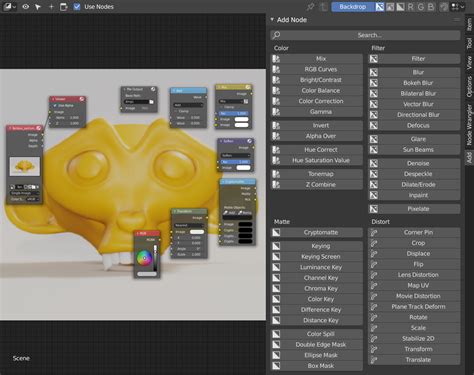This screenshot has width=474, height=375.
Task: Click the RGB node color wheel
Action: [144, 258]
